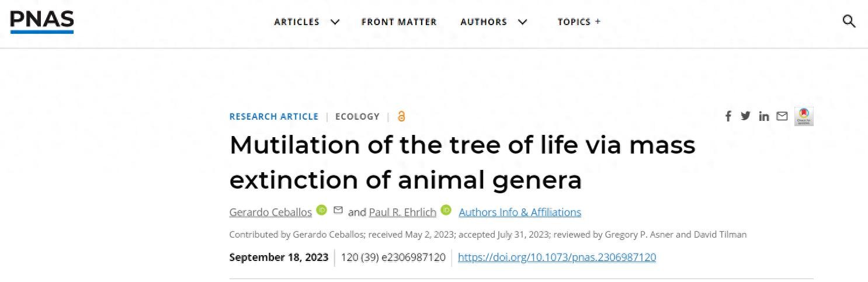This screenshot has width=868, height=282.
Task: Click the Research Article category link
Action: (273, 116)
